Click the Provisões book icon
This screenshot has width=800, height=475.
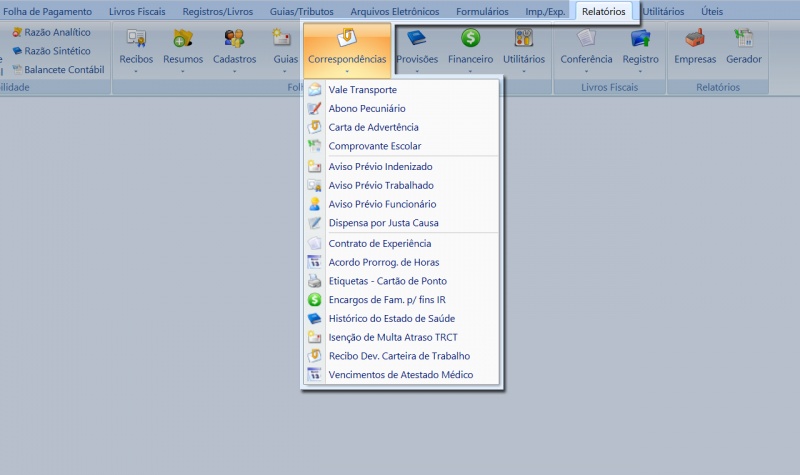(416, 40)
